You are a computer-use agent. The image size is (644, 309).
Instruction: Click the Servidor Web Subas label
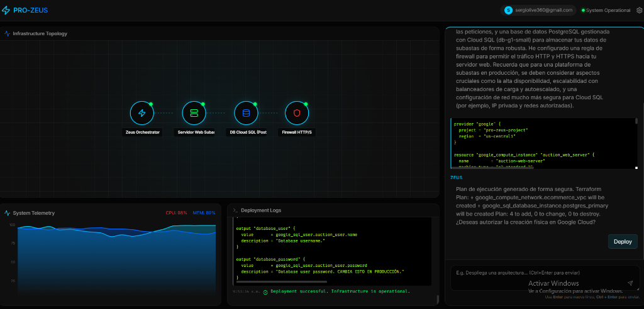194,133
